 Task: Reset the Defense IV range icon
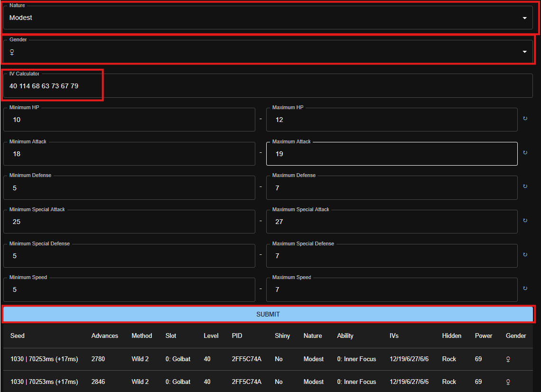525,187
